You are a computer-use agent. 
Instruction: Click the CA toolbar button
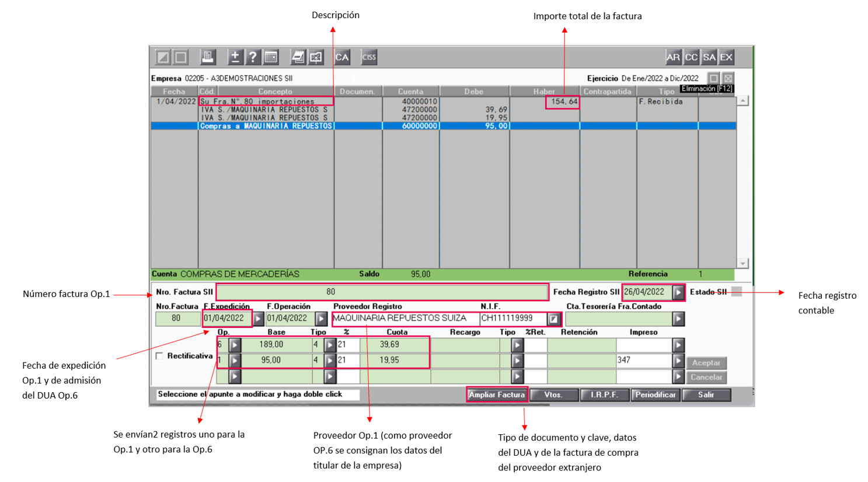342,57
